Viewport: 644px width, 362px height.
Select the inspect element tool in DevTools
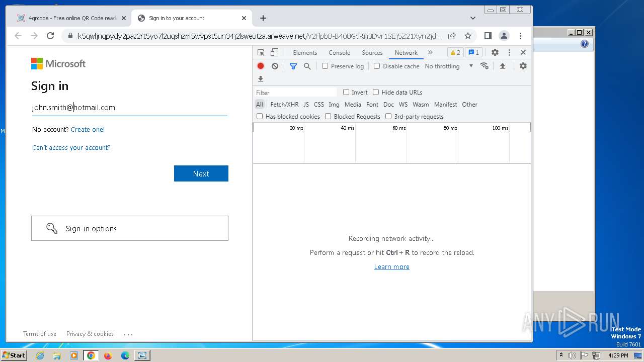pos(261,52)
